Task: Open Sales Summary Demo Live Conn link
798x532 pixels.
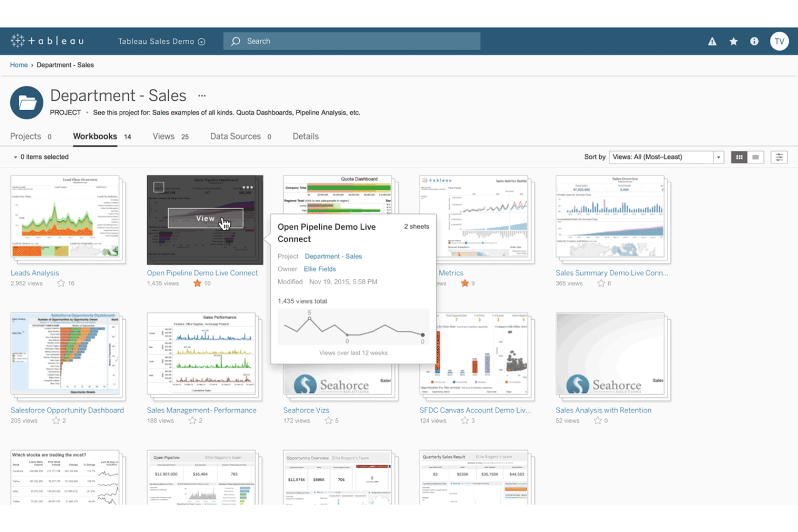Action: (612, 273)
